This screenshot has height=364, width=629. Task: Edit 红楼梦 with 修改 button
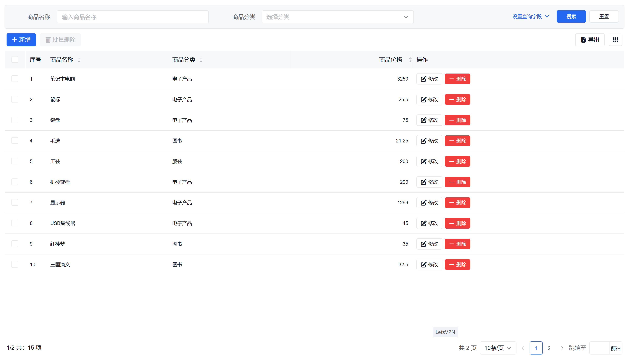(429, 244)
